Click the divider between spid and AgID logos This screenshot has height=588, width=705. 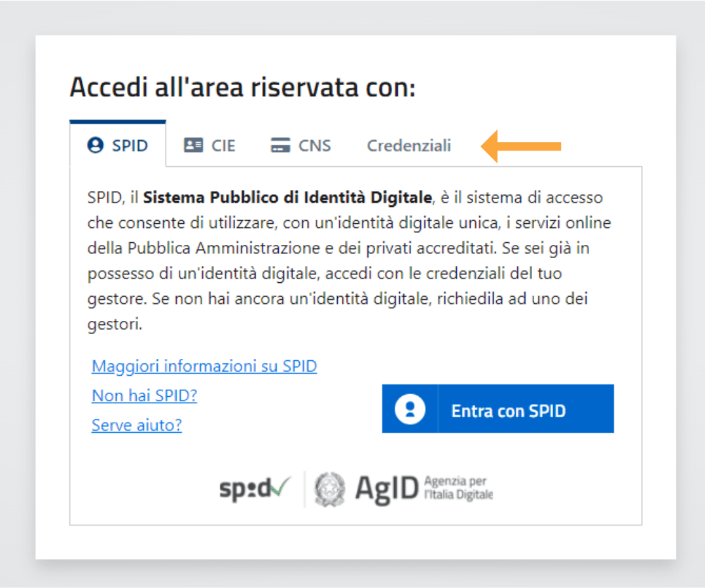point(304,488)
